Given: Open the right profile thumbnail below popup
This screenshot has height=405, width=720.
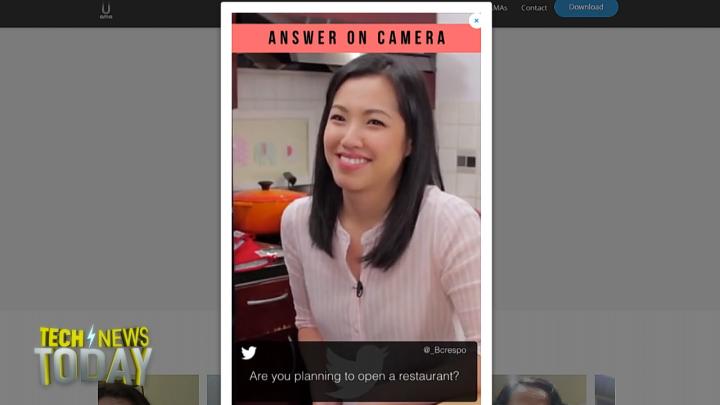Looking at the screenshot, I should [x=540, y=390].
